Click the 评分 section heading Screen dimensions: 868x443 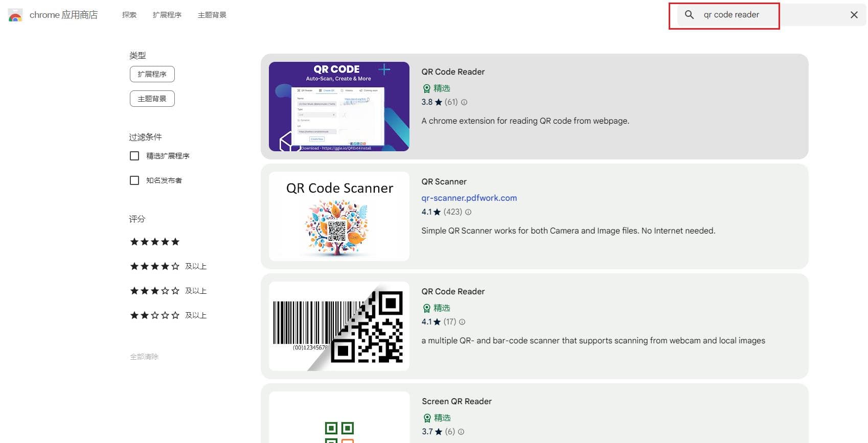(137, 219)
